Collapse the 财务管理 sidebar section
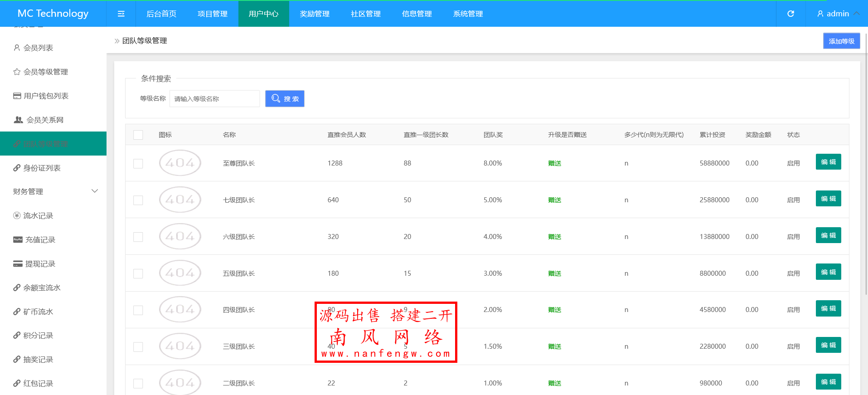 pos(95,191)
